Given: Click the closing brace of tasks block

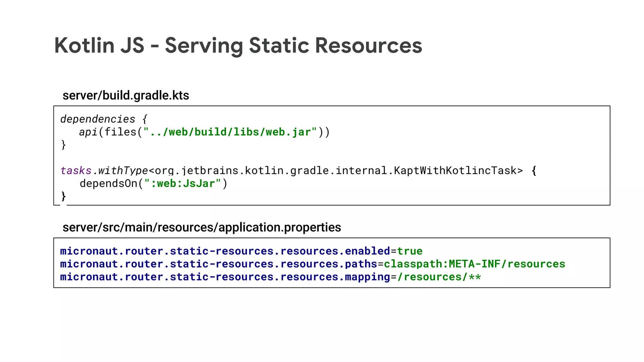Looking at the screenshot, I should pos(64,196).
